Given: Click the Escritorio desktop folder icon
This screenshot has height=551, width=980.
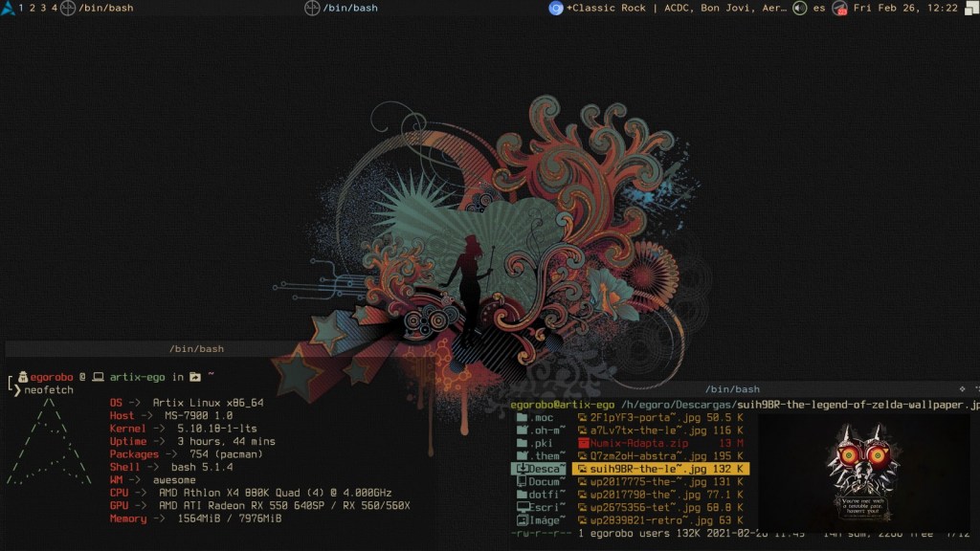Looking at the screenshot, I should point(523,507).
